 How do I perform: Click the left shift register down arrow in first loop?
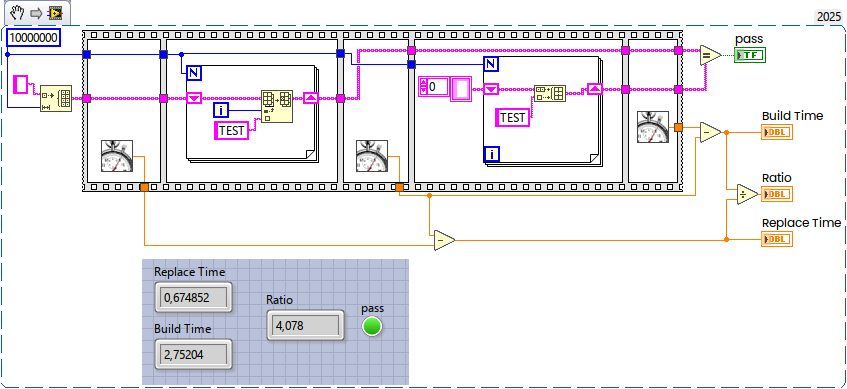(x=194, y=98)
